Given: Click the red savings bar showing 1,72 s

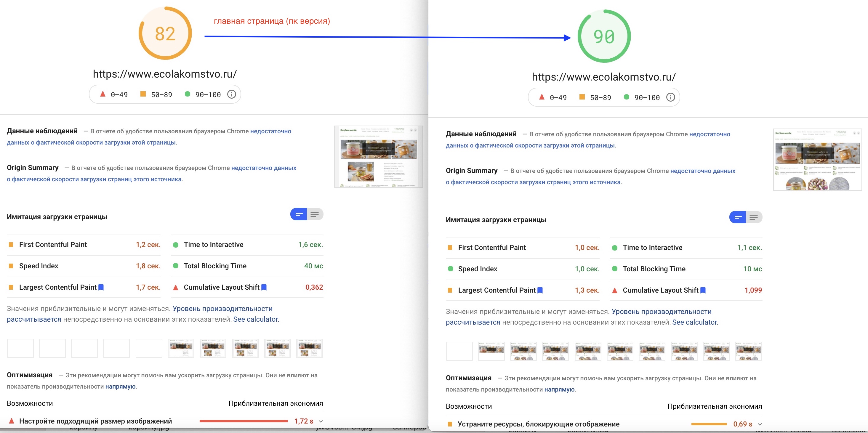Looking at the screenshot, I should pos(243,421).
